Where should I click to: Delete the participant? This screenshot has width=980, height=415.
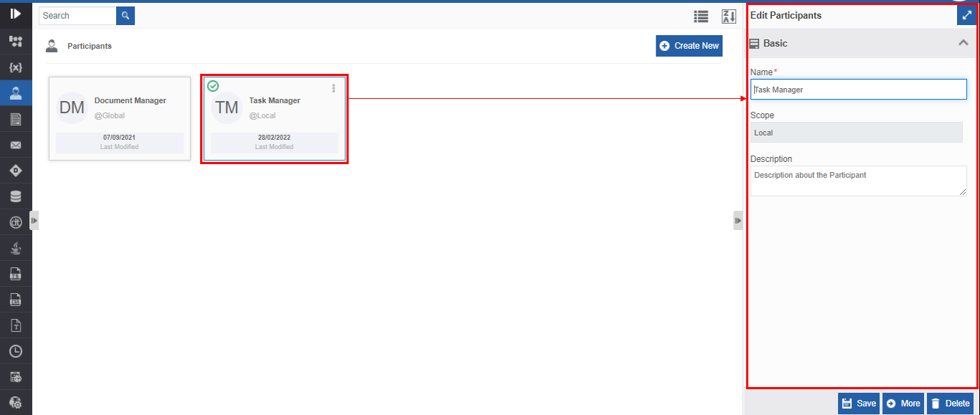click(950, 404)
